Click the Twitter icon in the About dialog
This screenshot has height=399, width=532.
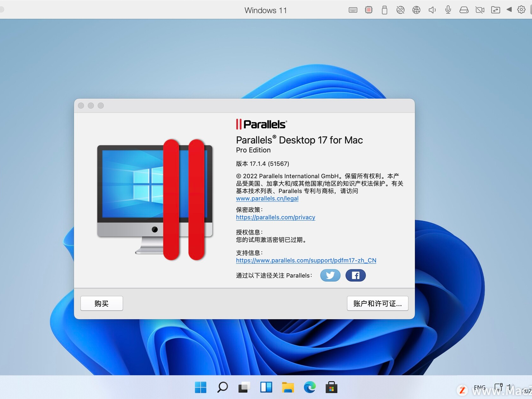(330, 275)
